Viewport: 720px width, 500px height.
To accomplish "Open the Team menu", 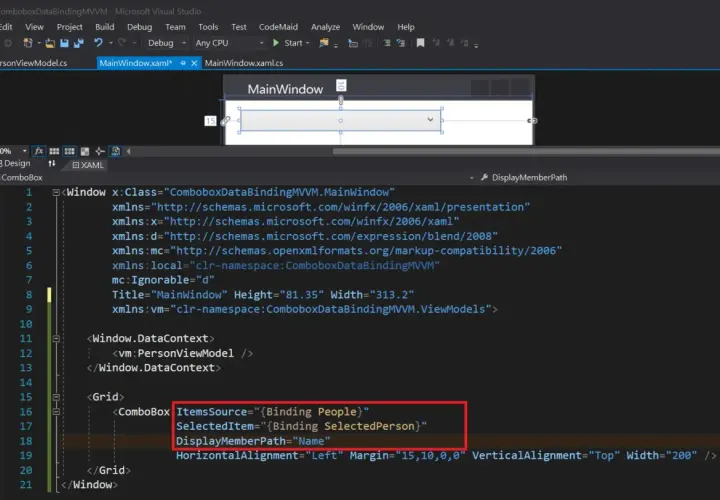I will 175,27.
